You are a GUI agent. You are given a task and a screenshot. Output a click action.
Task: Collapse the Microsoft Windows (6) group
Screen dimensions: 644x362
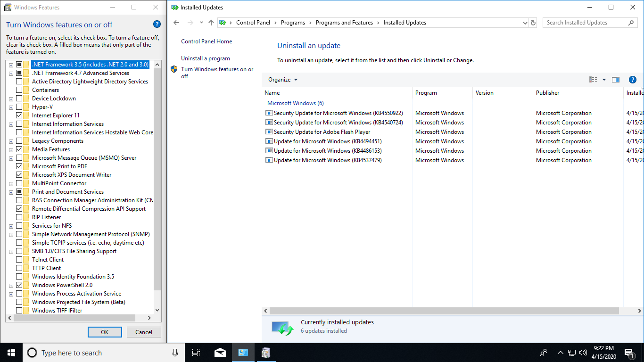[295, 103]
